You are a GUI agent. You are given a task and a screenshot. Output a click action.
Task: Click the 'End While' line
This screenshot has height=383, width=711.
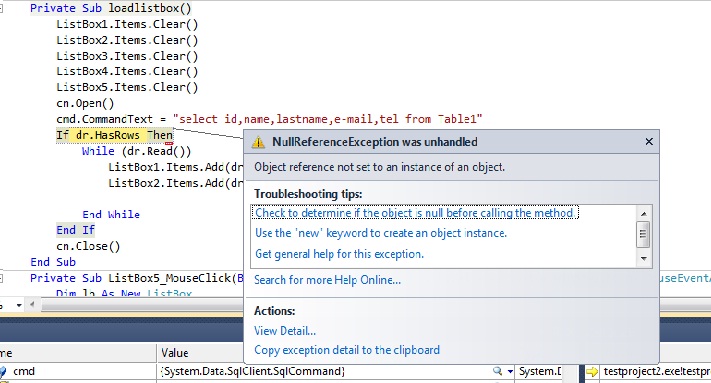[111, 214]
